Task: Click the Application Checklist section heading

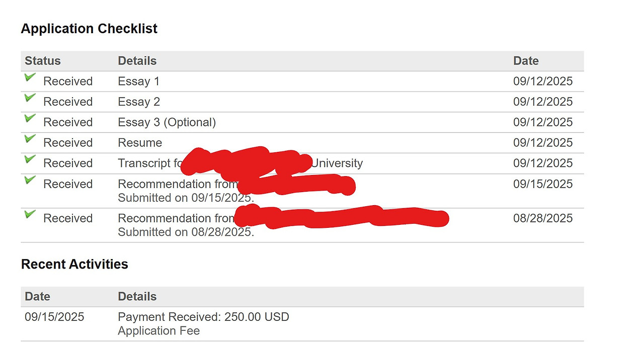Action: (89, 29)
